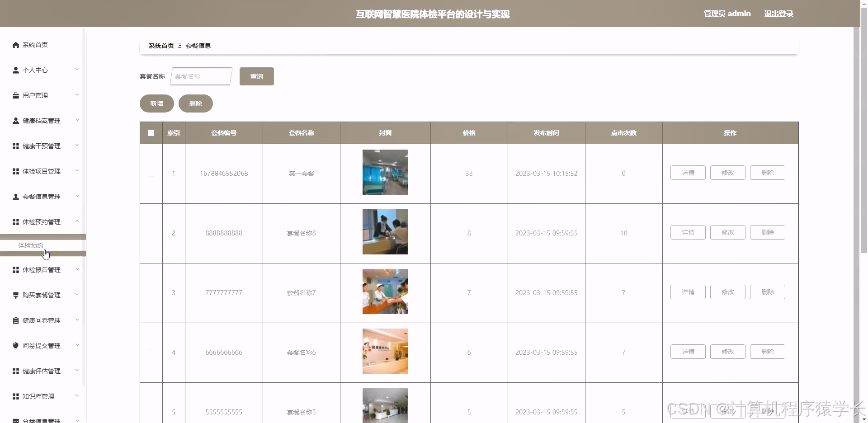868x423 pixels.
Task: Click the home icon beside 系统首页
Action: point(16,45)
